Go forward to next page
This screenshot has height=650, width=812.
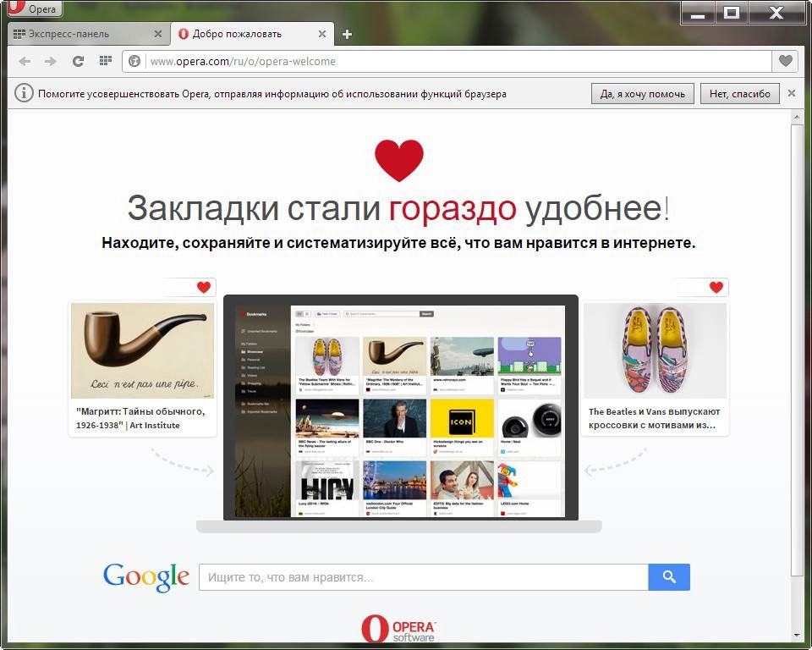coord(50,61)
